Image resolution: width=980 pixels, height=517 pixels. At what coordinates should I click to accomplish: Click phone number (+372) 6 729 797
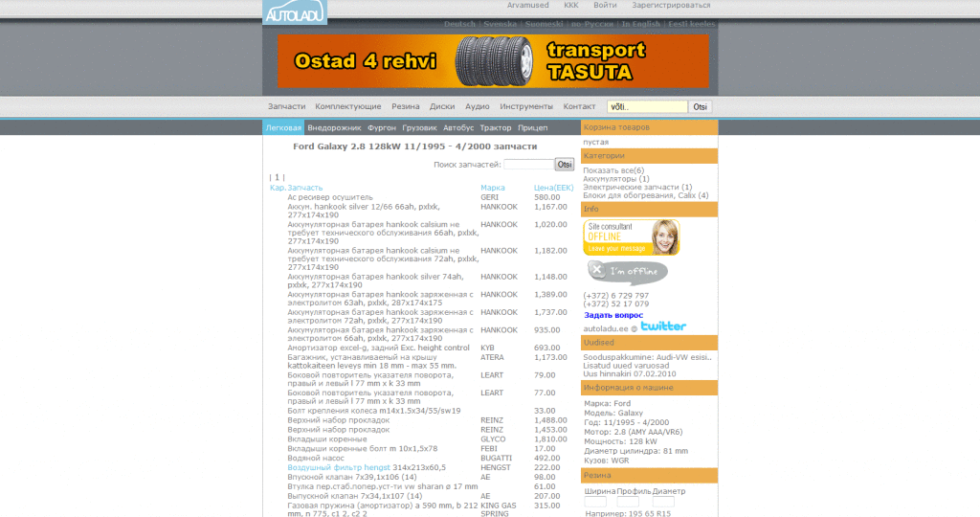point(615,296)
